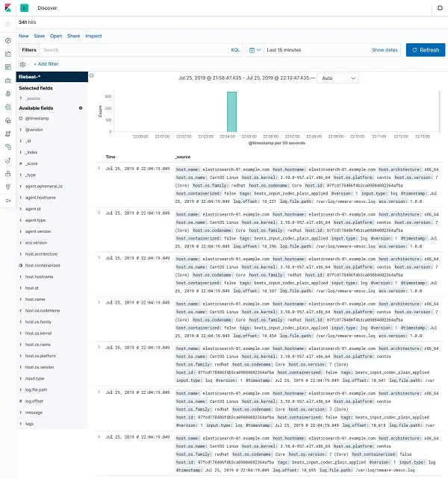Open the help menu icon in the header
448x479 pixels.
tap(440, 8)
